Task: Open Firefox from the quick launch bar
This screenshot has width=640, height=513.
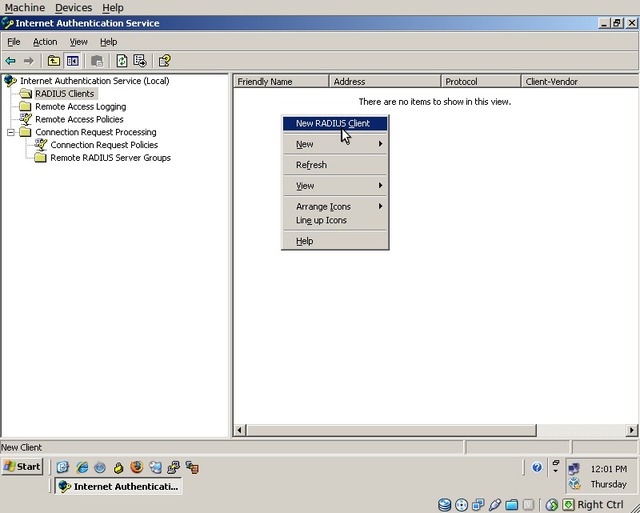Action: point(137,467)
